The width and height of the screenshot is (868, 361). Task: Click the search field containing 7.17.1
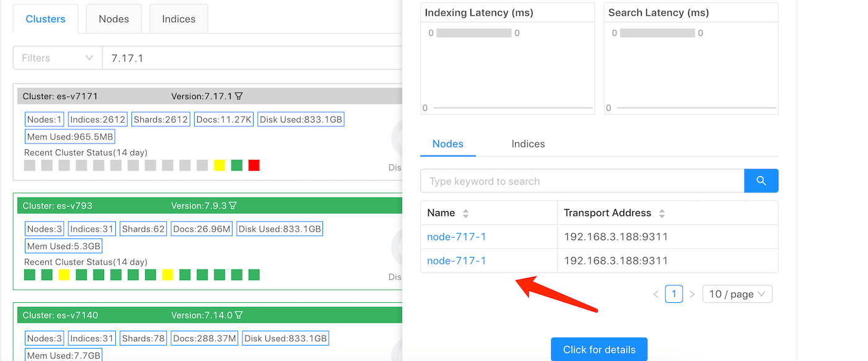(248, 58)
